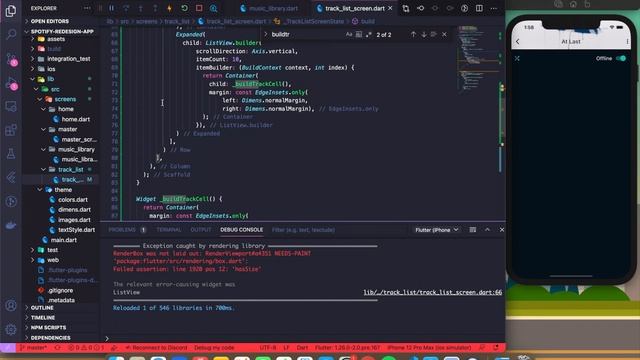
Task: Open editor more actions ellipsis
Action: pyautogui.click(x=493, y=8)
